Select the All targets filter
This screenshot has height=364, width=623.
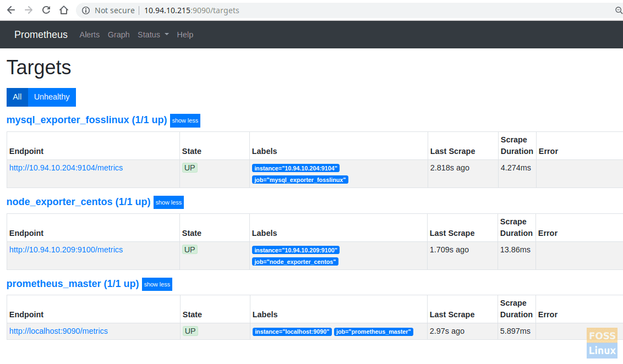pos(17,97)
